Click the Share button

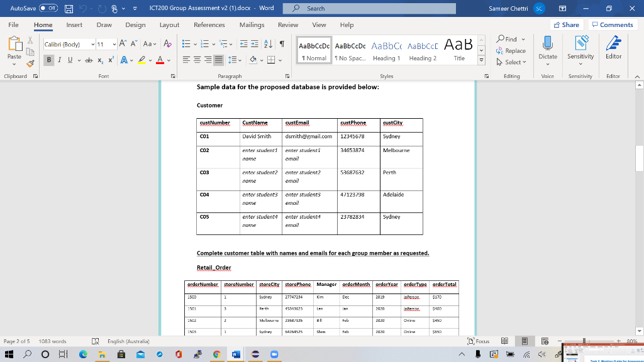tap(565, 25)
